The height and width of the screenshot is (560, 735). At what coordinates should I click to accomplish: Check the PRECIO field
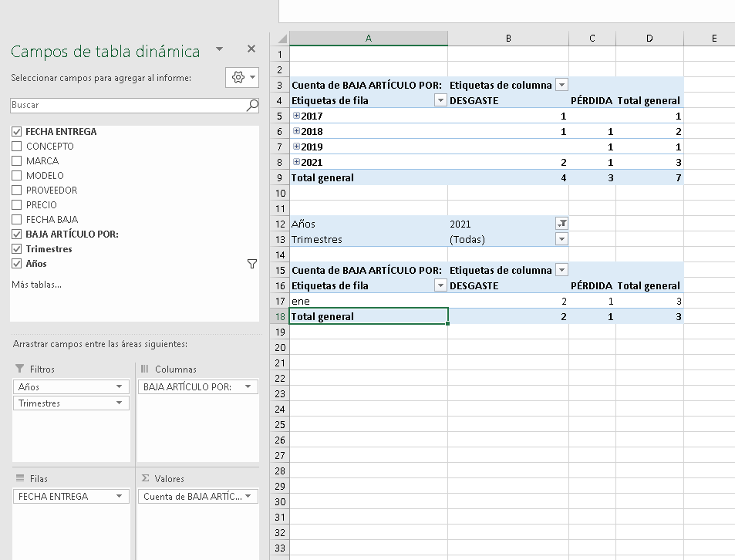[17, 204]
